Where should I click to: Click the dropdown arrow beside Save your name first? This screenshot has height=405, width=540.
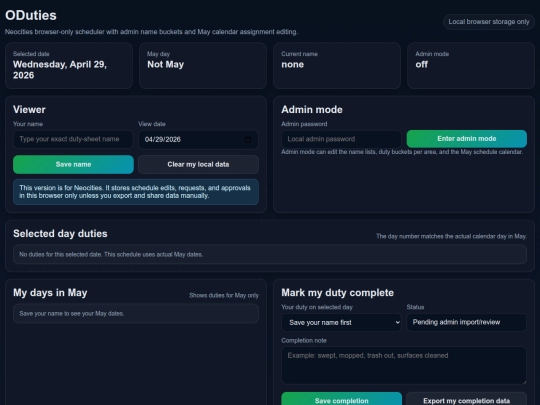pos(397,322)
